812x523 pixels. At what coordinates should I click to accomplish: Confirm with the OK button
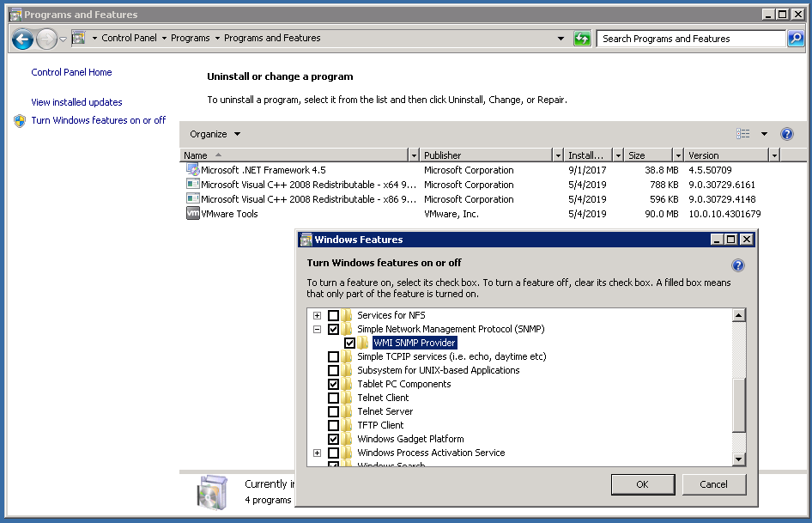pos(643,484)
